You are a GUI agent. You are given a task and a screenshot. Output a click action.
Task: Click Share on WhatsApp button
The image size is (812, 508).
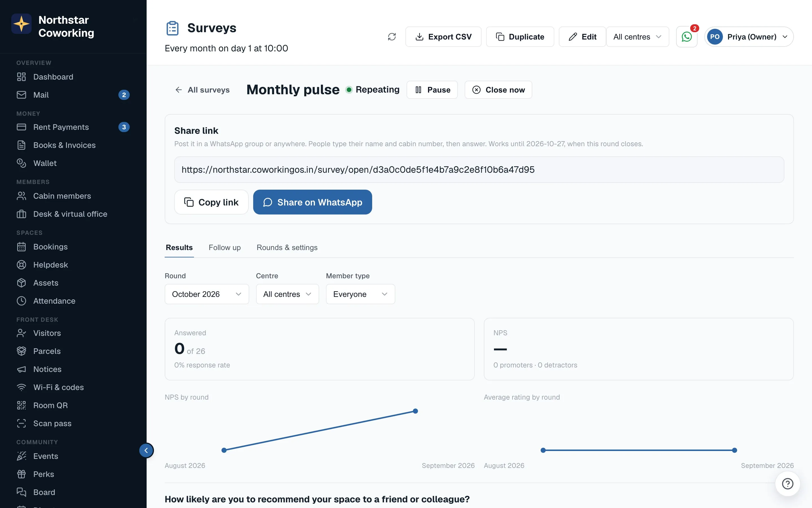312,202
